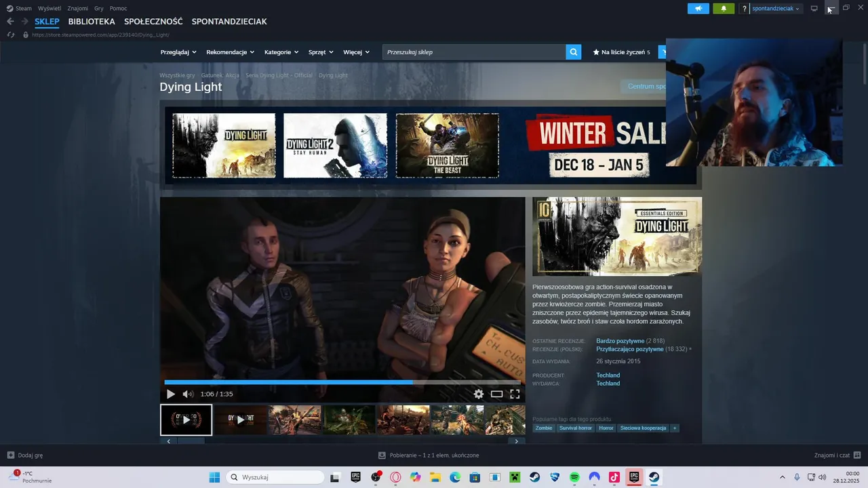Open Dying Light 2 Stay Human banner
Screen dimensions: 868x488
click(335, 146)
